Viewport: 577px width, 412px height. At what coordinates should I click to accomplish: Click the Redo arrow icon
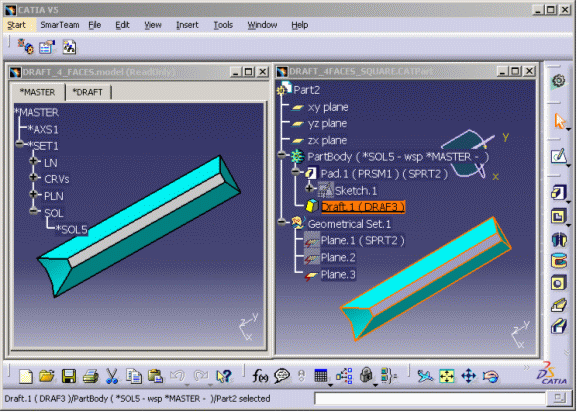(201, 376)
